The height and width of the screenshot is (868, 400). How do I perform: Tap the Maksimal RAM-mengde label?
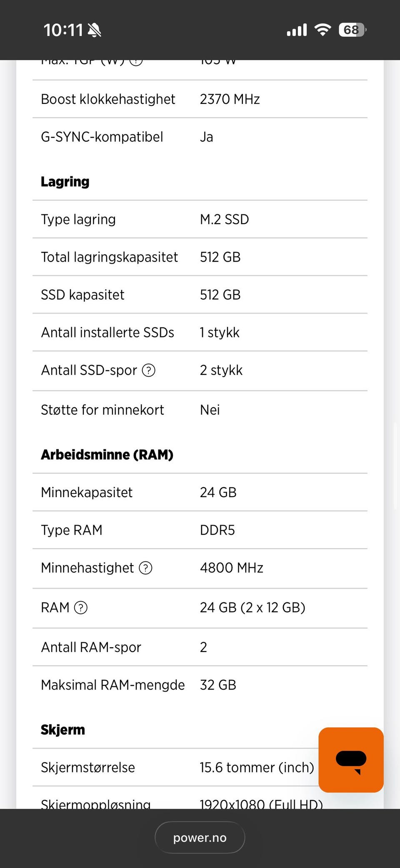click(x=112, y=685)
